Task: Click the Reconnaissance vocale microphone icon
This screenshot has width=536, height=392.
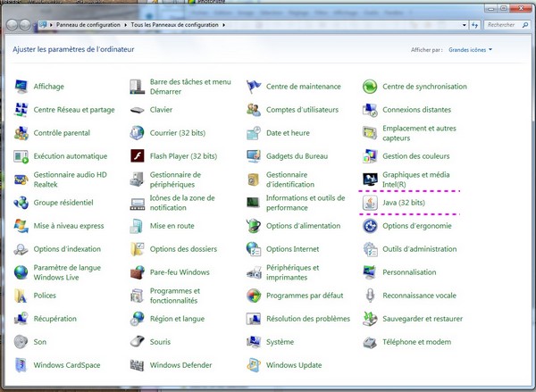Action: 370,296
